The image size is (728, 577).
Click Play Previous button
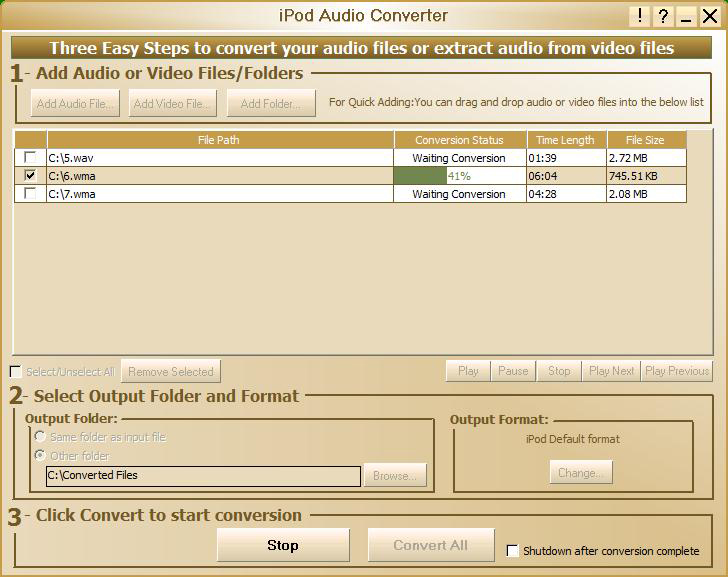click(677, 371)
